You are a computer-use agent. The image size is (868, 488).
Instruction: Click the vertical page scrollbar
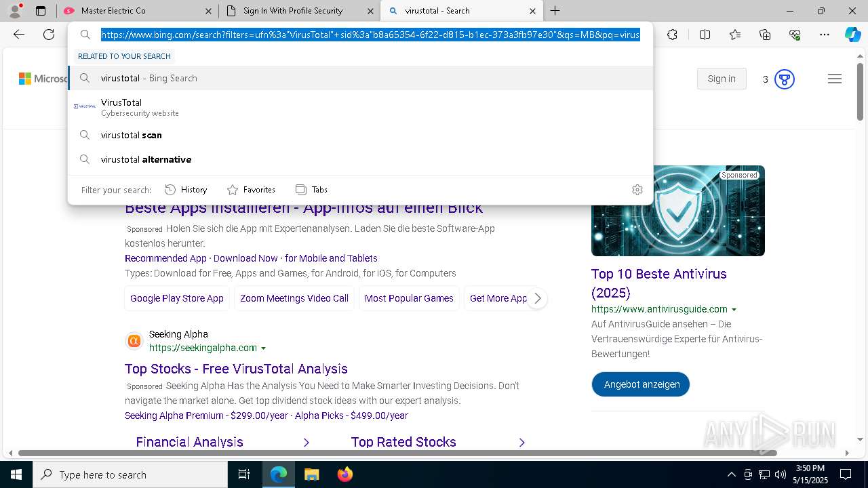(x=861, y=94)
